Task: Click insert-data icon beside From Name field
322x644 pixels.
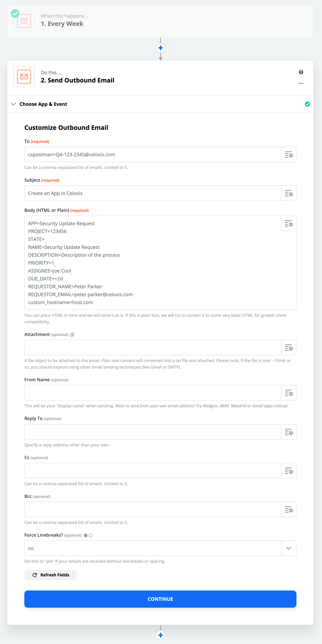Action: (x=289, y=393)
